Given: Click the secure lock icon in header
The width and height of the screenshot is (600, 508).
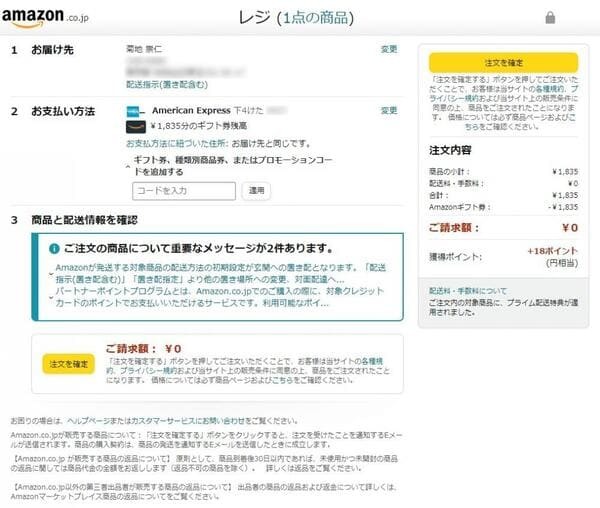Looking at the screenshot, I should click(x=550, y=18).
